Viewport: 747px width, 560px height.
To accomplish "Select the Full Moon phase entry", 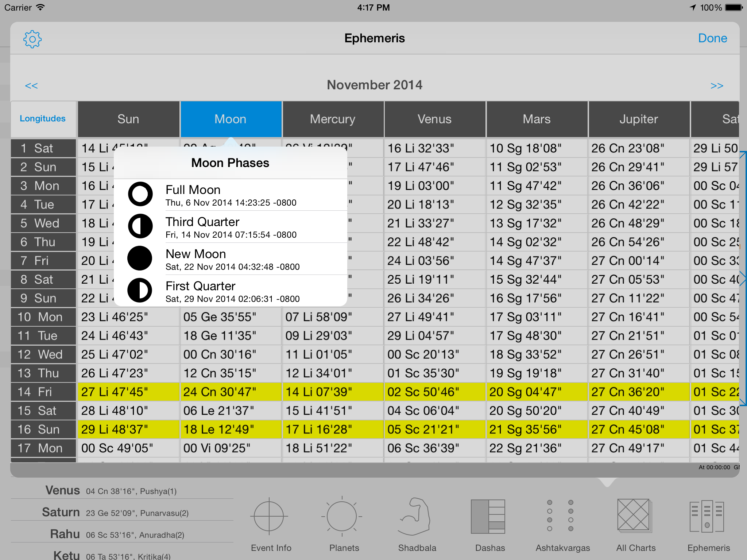I will (231, 195).
